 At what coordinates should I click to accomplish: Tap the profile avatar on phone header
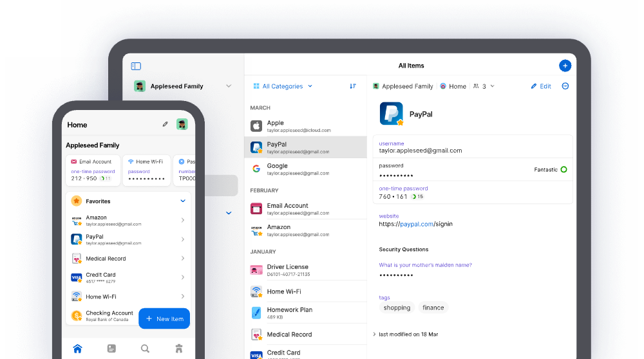coord(182,124)
